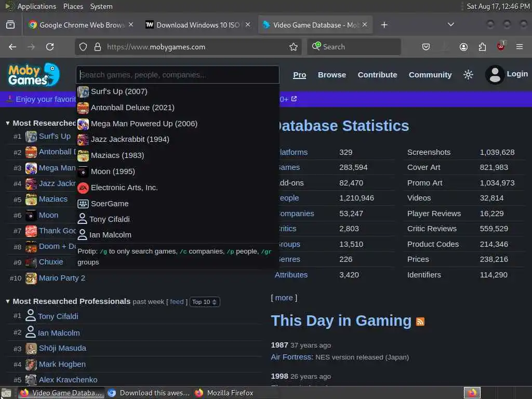Click the Login user avatar icon
532x399 pixels.
click(x=495, y=75)
